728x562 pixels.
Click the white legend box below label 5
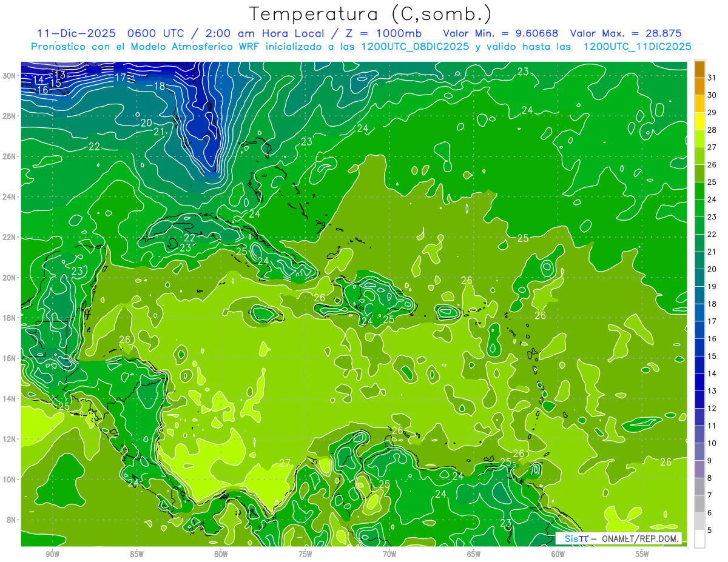[x=699, y=539]
